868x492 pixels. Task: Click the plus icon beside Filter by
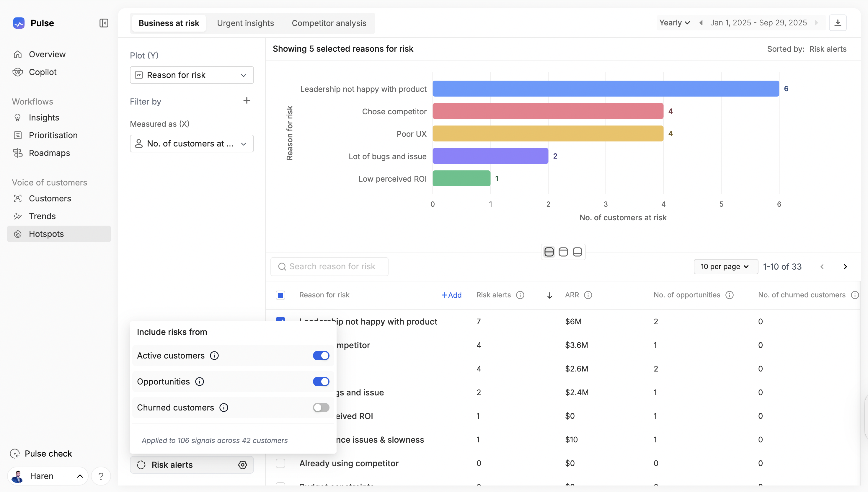click(247, 101)
